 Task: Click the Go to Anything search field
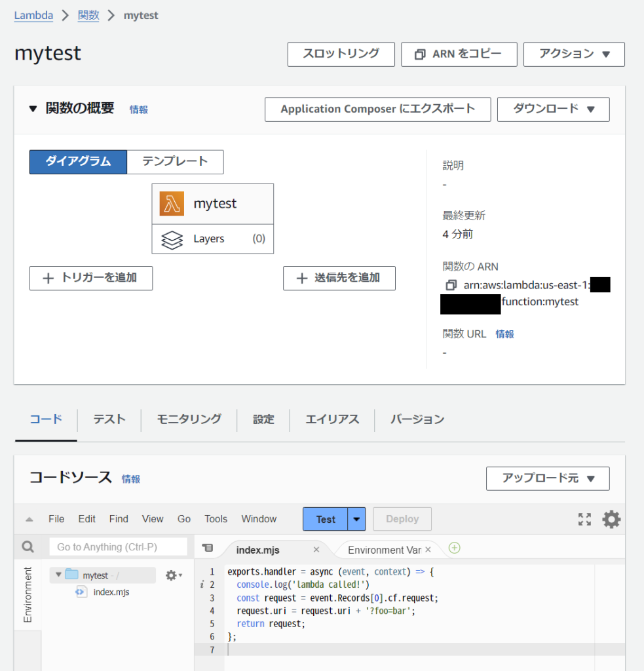(x=118, y=546)
